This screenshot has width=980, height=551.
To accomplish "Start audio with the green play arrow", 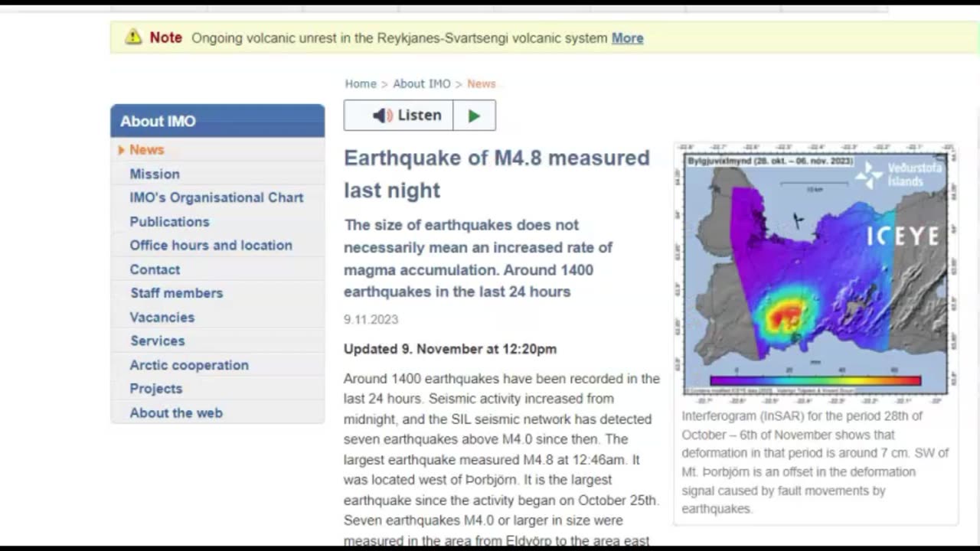I will pyautogui.click(x=474, y=115).
